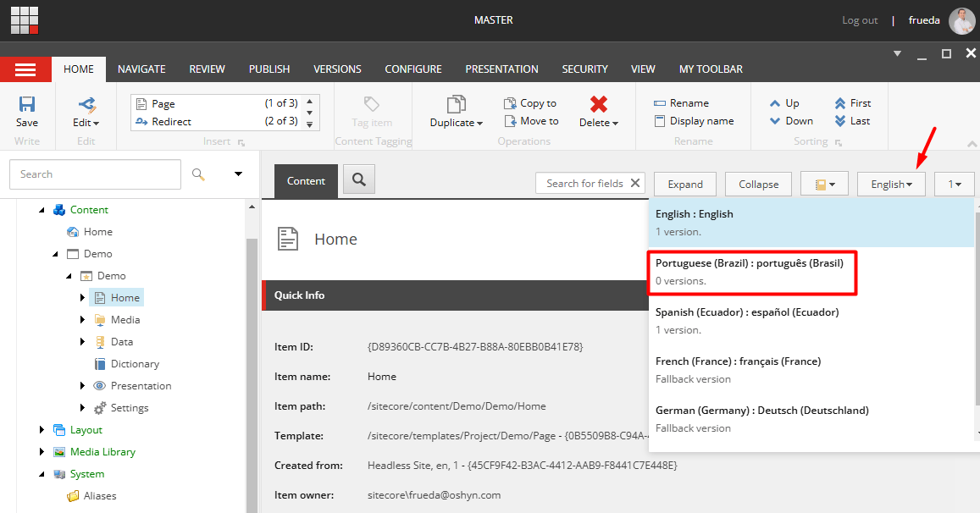The height and width of the screenshot is (513, 980).
Task: Select French (France) language
Action: 811,370
